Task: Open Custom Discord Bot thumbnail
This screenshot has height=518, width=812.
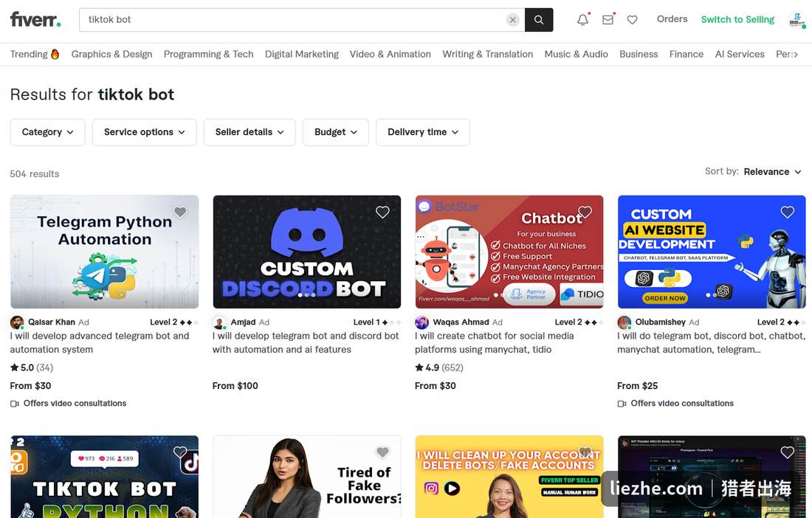Action: click(306, 252)
